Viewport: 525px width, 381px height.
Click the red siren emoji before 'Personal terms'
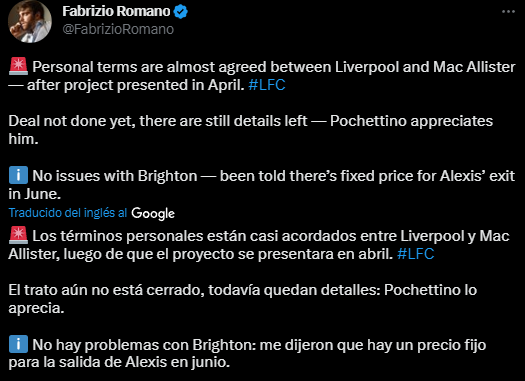pos(18,67)
